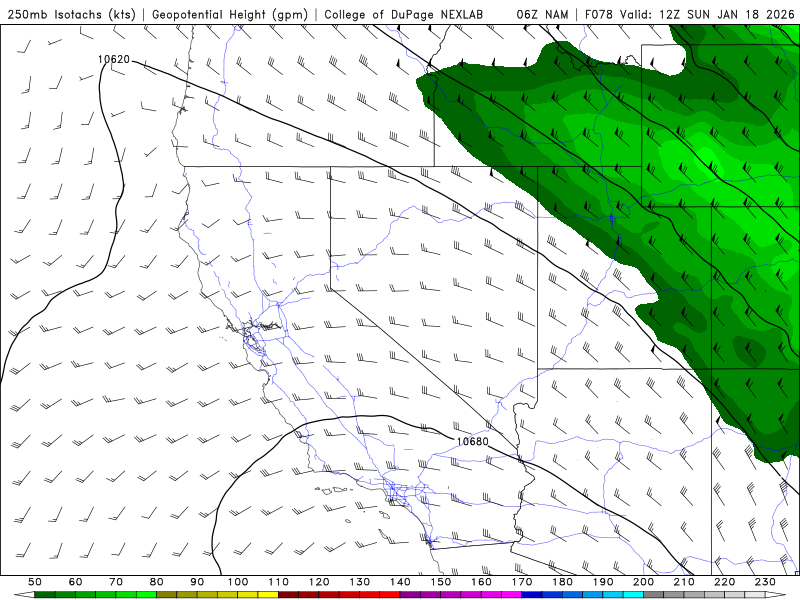The width and height of the screenshot is (800, 600).
Task: Click the 170 value on the color scale
Action: pos(522,582)
